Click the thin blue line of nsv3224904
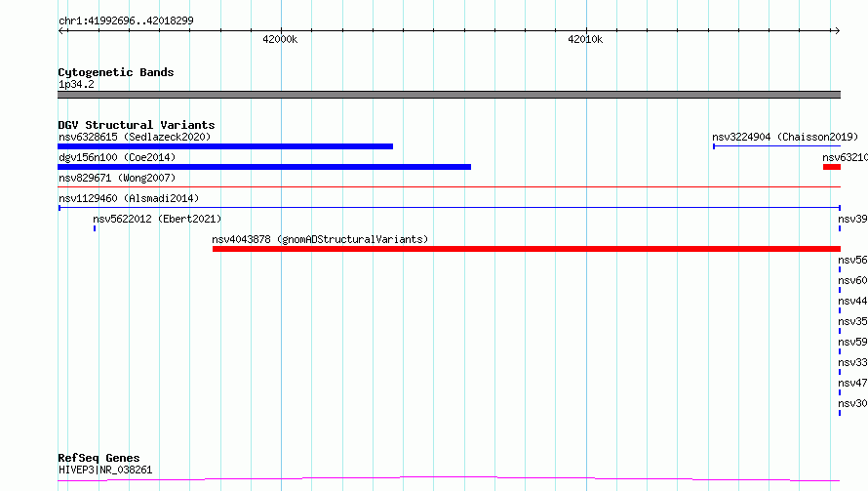Viewport: 868px width, 491px height. coord(776,146)
